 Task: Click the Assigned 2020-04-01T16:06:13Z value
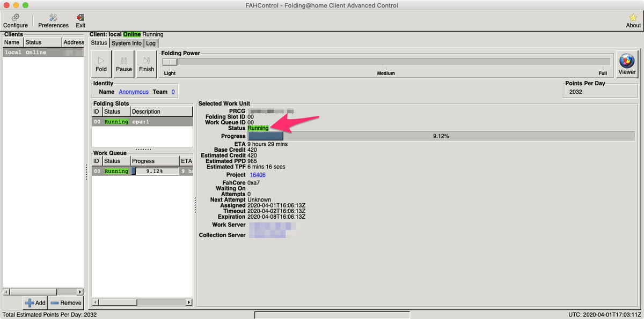point(276,205)
